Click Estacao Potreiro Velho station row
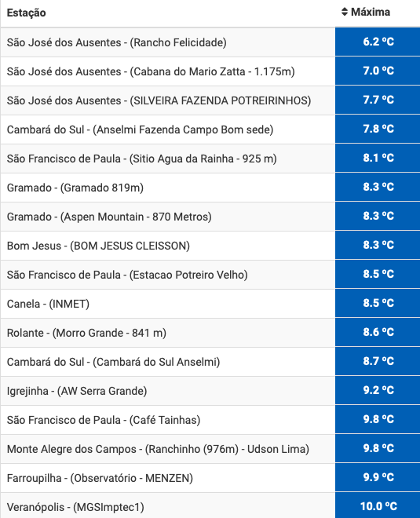 pos(210,275)
